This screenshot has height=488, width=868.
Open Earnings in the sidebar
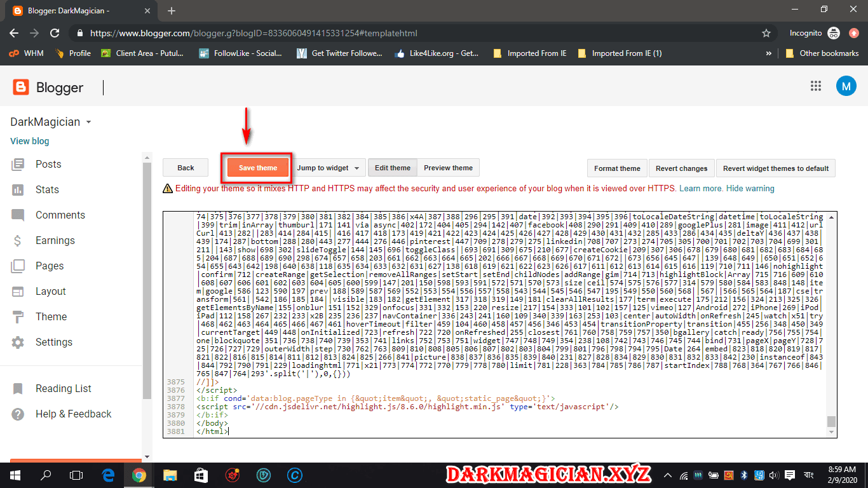(x=55, y=240)
